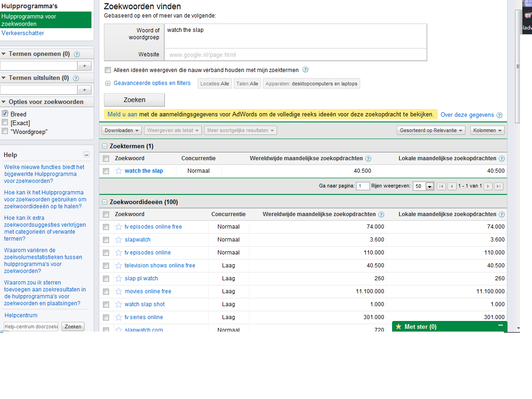Open the Helpcentrum link
This screenshot has height=399, width=532.
[21, 315]
